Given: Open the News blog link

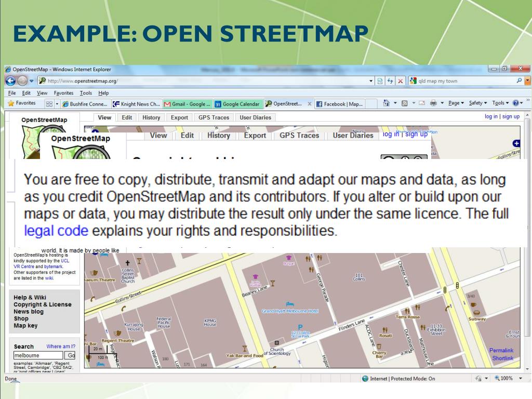Looking at the screenshot, I should (29, 312).
